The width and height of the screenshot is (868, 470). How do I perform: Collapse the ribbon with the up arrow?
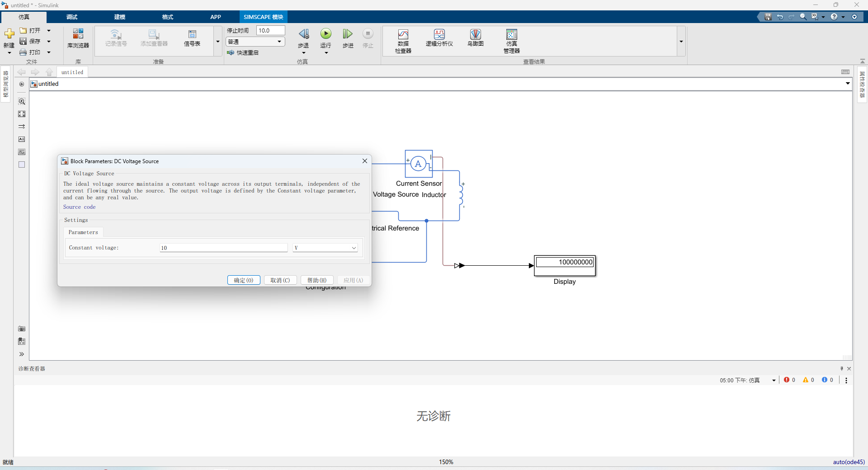pos(862,61)
